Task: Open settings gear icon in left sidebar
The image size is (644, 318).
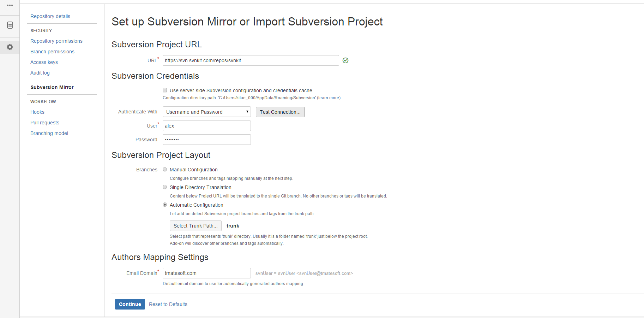Action: coord(10,47)
